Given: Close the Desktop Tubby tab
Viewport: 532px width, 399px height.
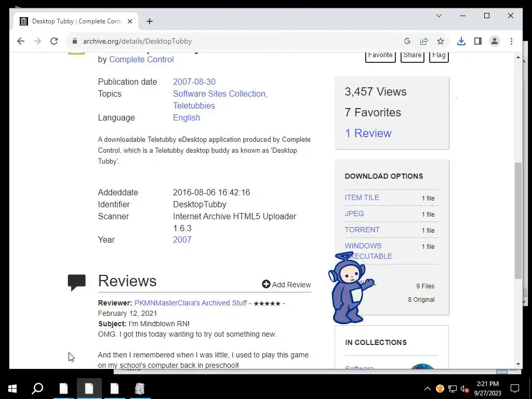Looking at the screenshot, I should coord(129,21).
